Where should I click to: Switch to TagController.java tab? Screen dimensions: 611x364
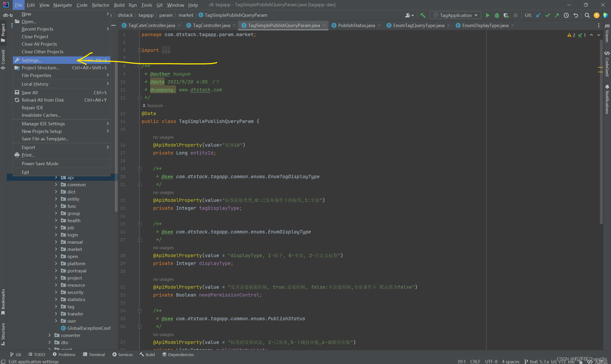click(x=211, y=25)
